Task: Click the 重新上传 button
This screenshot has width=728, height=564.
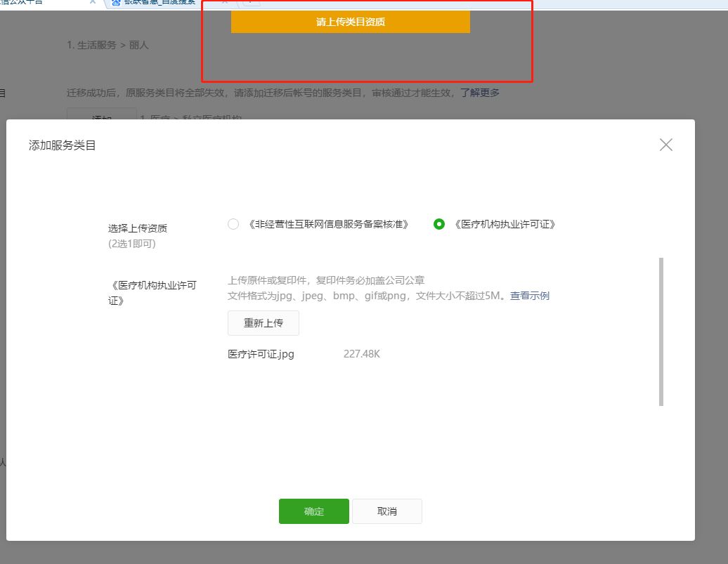Action: coord(264,323)
